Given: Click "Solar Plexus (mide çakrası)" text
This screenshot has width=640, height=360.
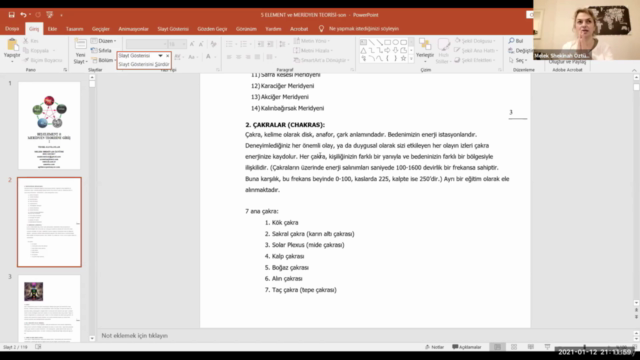Looking at the screenshot, I should pyautogui.click(x=308, y=245).
